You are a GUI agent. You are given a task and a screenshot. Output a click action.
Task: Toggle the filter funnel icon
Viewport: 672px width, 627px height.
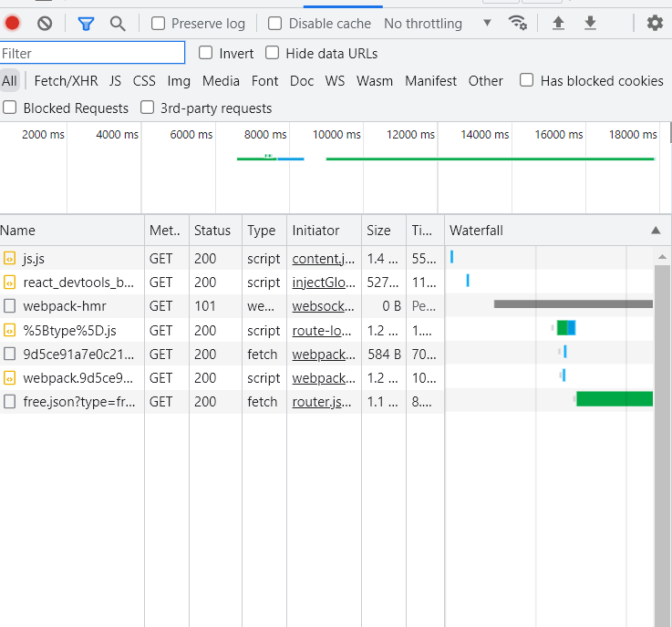click(x=86, y=24)
